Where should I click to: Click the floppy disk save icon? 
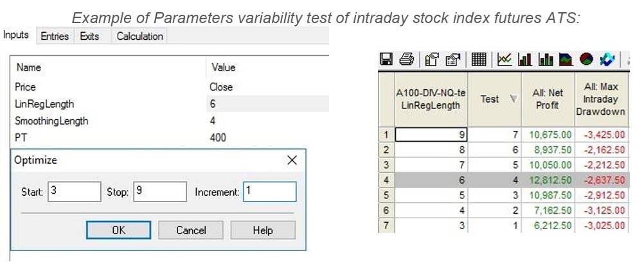(x=386, y=60)
